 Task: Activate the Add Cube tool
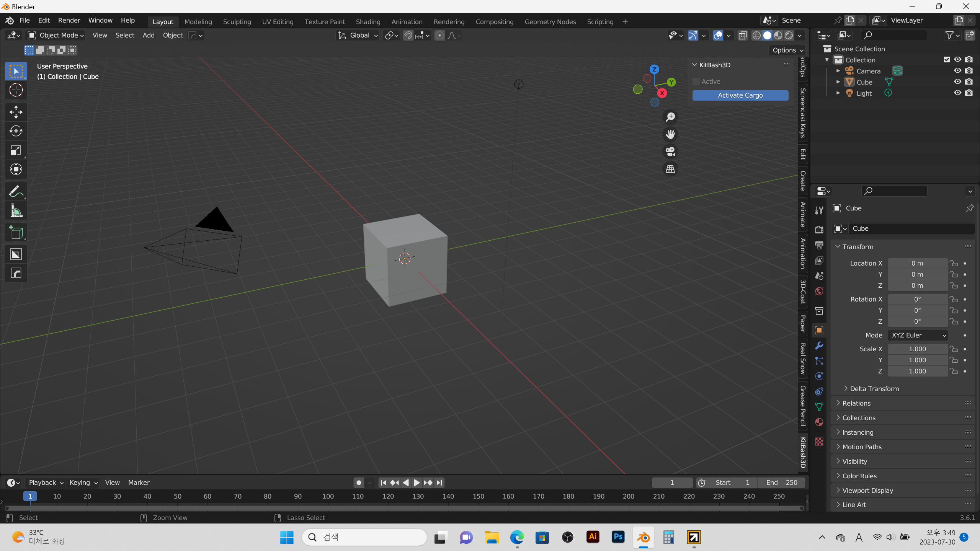16,233
